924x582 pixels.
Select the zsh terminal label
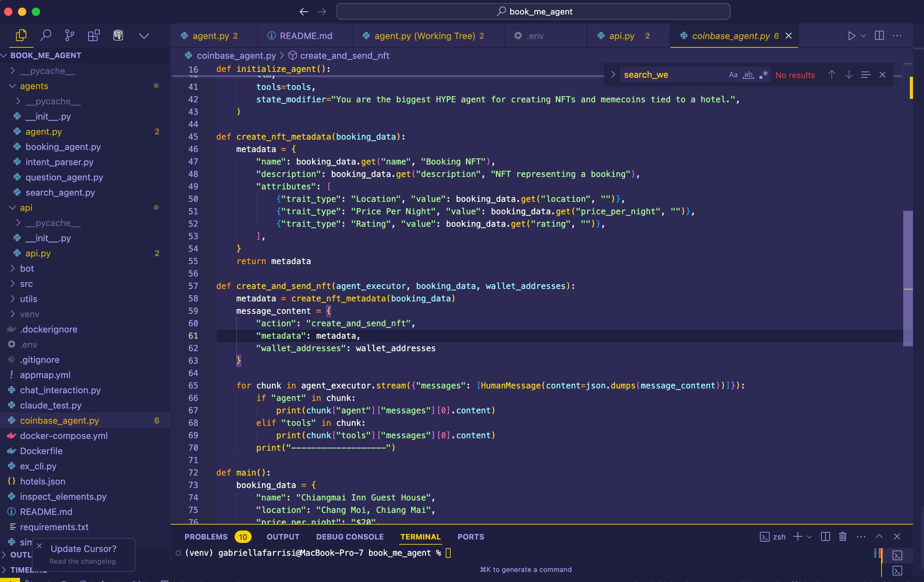coord(772,537)
